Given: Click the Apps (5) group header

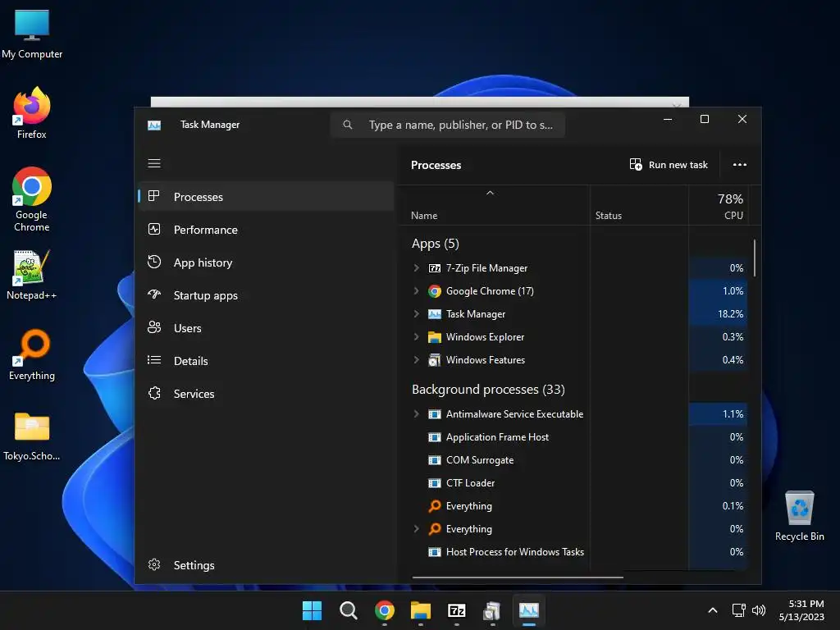Looking at the screenshot, I should (x=435, y=244).
